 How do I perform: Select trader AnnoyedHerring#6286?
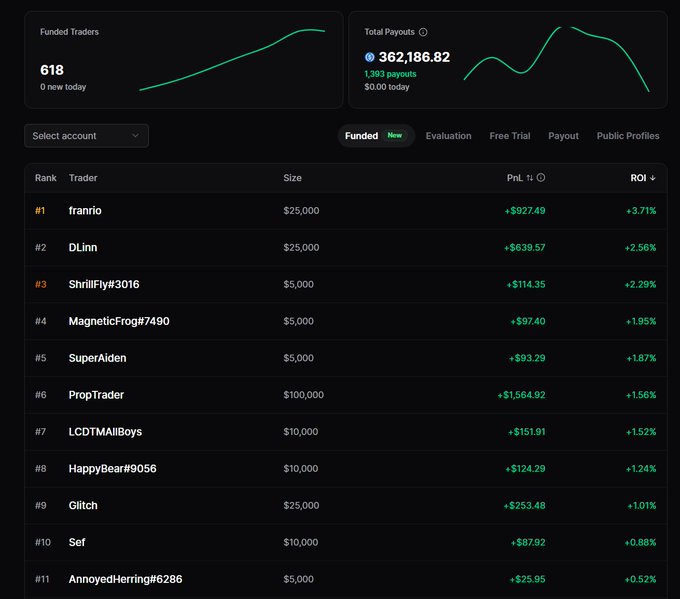coord(125,579)
